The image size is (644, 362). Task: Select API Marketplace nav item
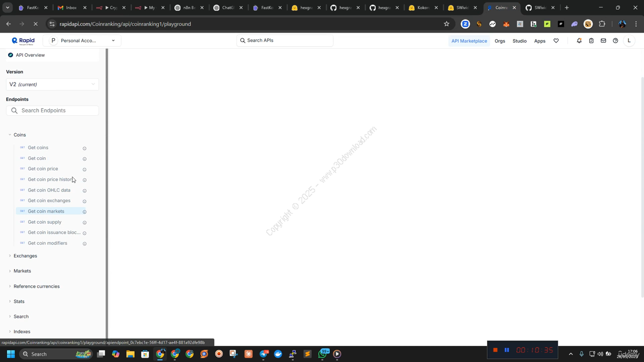[x=469, y=41]
